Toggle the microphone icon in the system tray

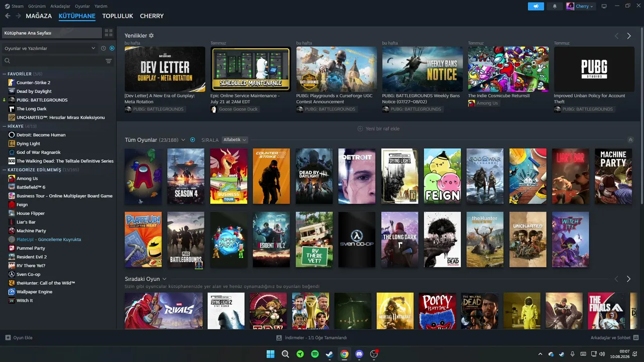click(573, 354)
